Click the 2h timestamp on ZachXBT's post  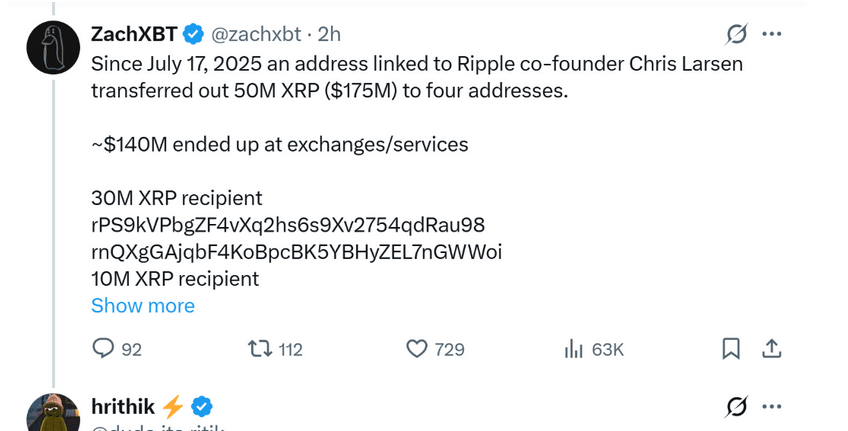pyautogui.click(x=330, y=34)
